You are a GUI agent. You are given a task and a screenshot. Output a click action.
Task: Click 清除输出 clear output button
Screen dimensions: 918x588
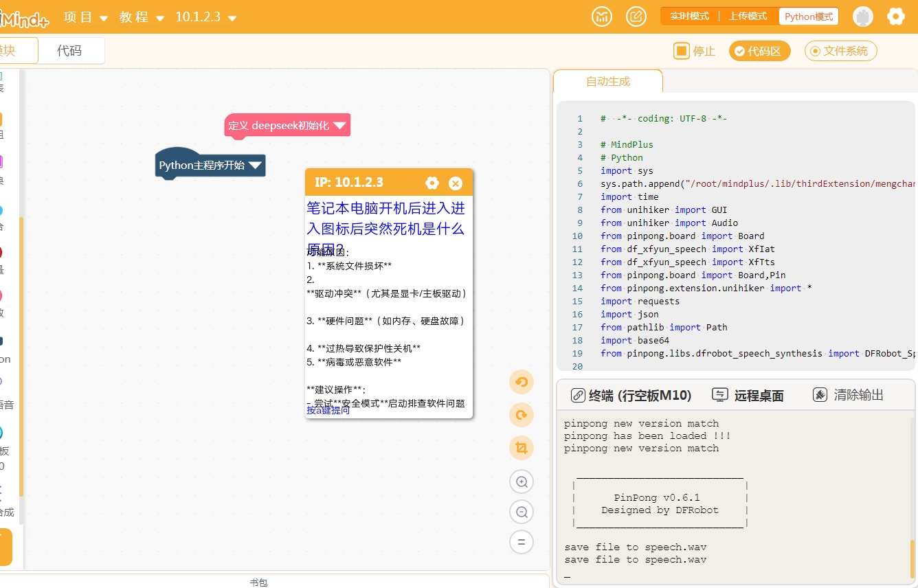tap(848, 395)
